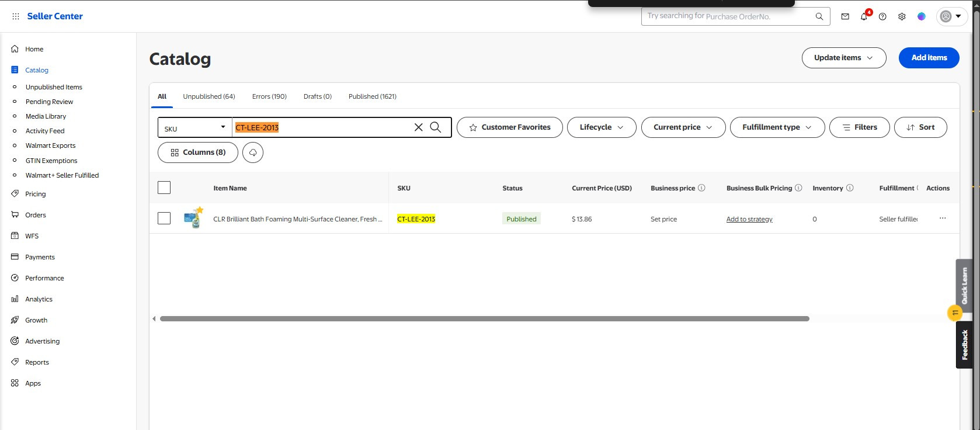980x430 pixels.
Task: Click the search magnifier in top bar
Action: click(x=819, y=16)
